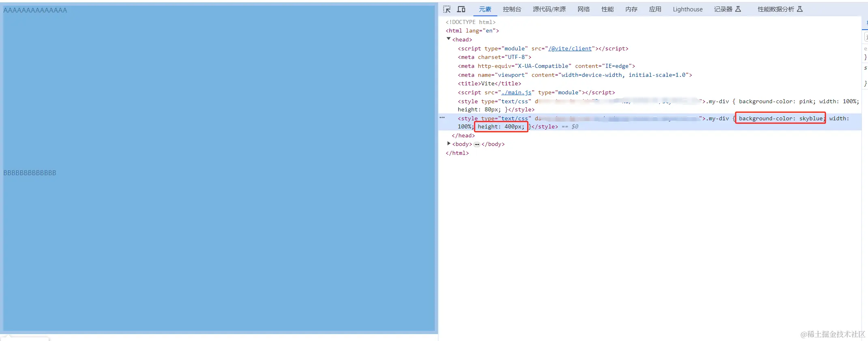Switch to the 网络 tab
The width and height of the screenshot is (868, 341).
[x=584, y=9]
